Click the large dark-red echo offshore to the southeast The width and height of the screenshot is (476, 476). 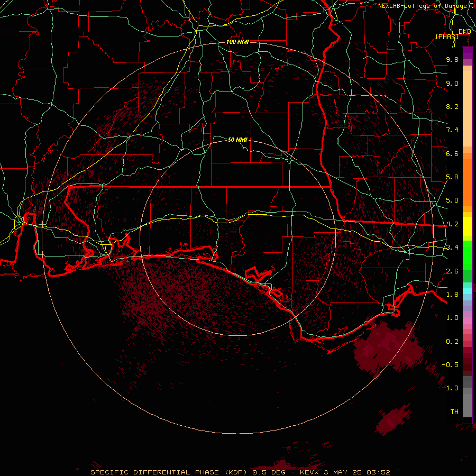click(389, 349)
